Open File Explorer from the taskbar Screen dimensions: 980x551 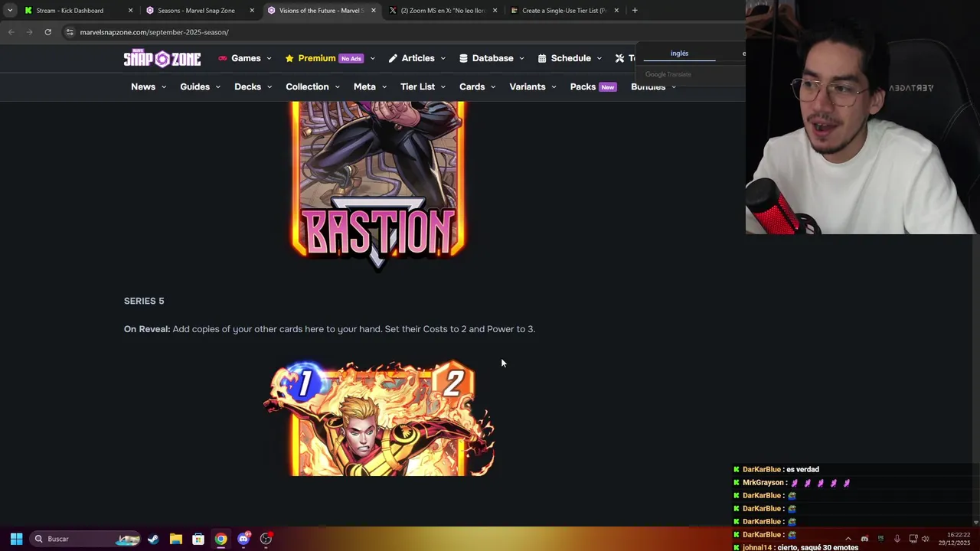175,539
